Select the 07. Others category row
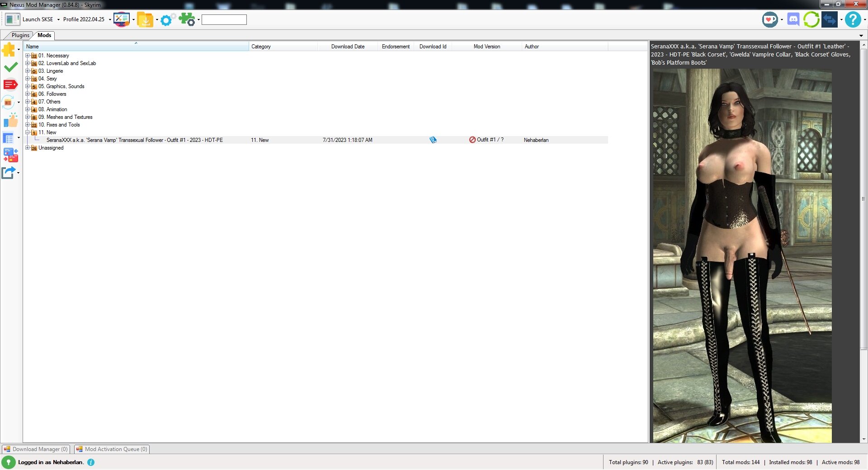The width and height of the screenshot is (868, 470). 49,102
